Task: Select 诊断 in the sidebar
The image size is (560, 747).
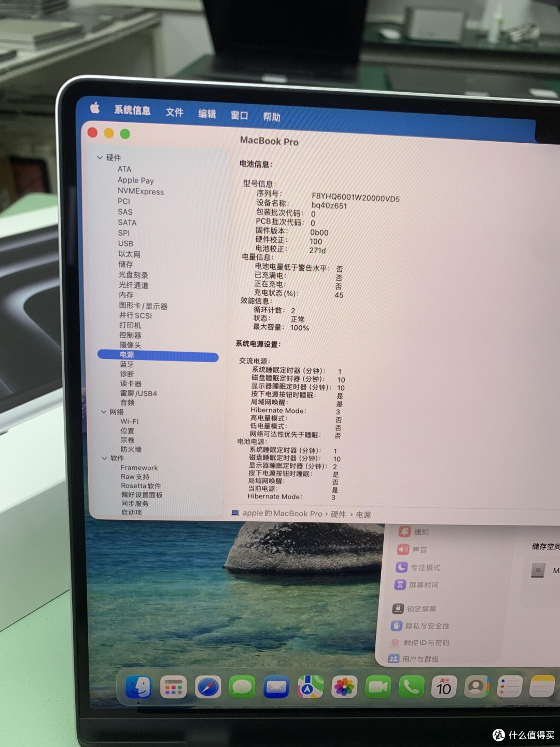Action: (x=127, y=374)
